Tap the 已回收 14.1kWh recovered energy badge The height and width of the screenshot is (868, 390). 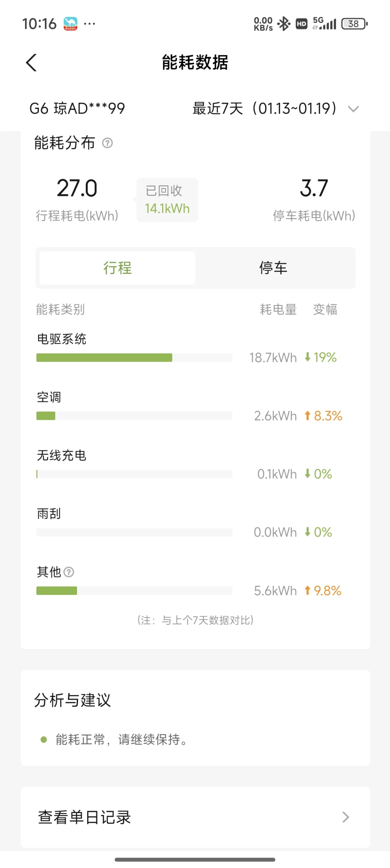click(167, 200)
